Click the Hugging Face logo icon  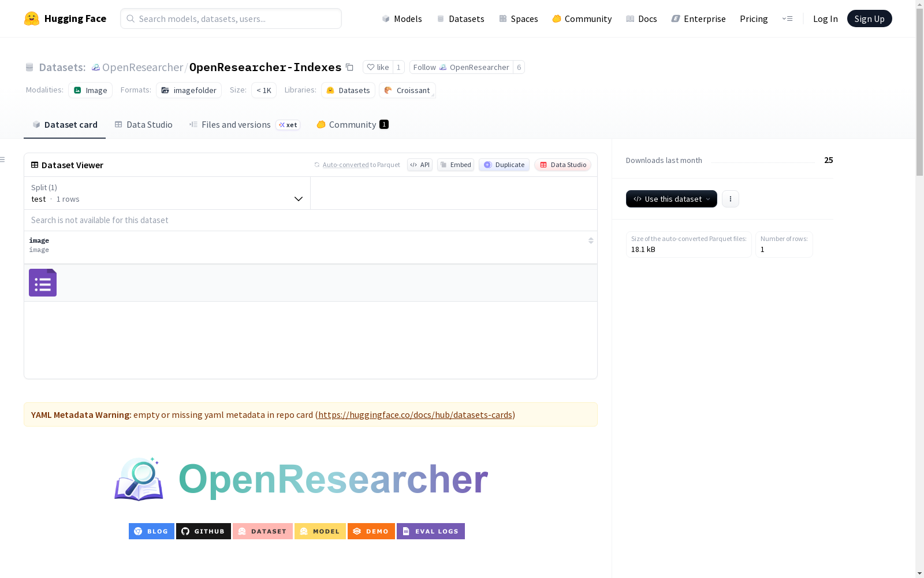(x=32, y=18)
